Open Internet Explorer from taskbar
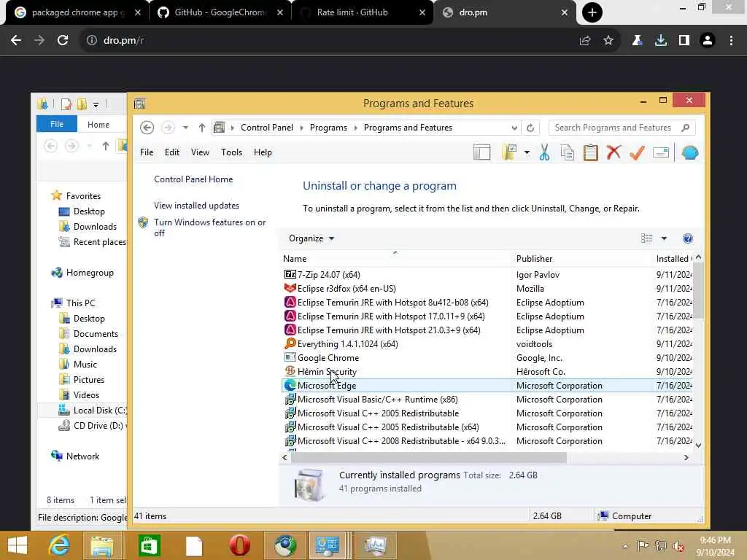This screenshot has height=560, width=747. (59, 545)
